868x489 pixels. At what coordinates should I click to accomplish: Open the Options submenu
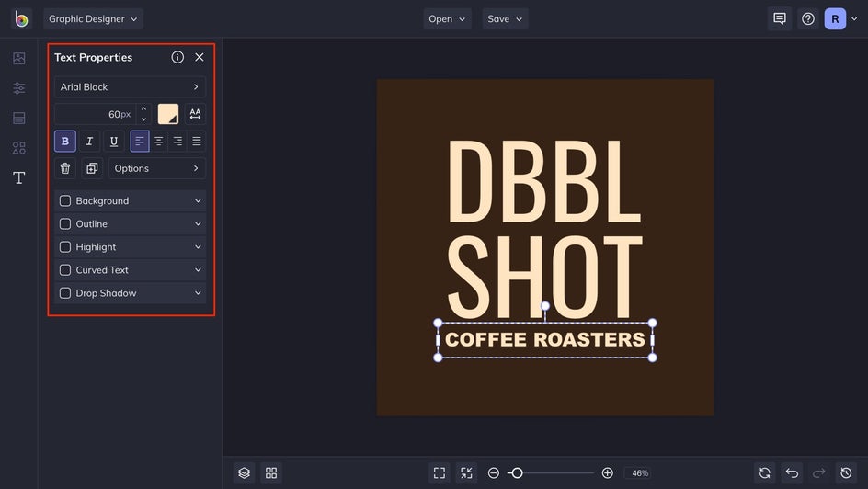coord(157,168)
